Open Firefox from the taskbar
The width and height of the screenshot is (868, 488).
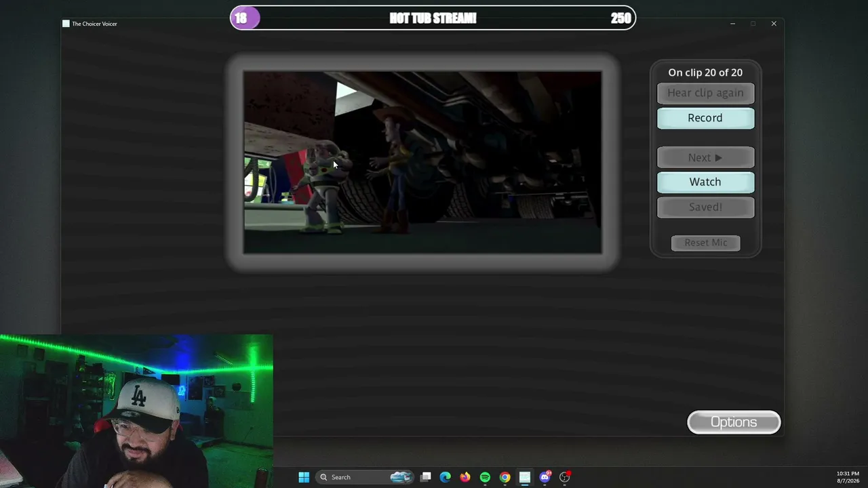click(465, 477)
